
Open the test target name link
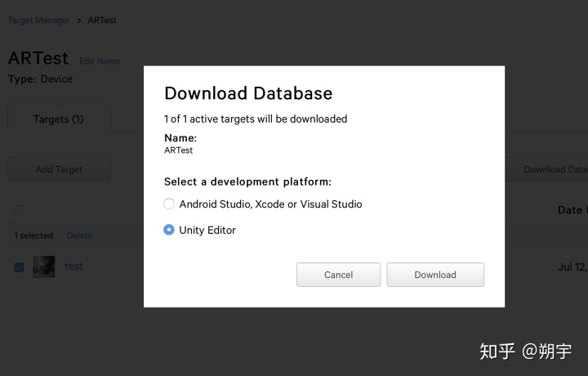pos(73,266)
